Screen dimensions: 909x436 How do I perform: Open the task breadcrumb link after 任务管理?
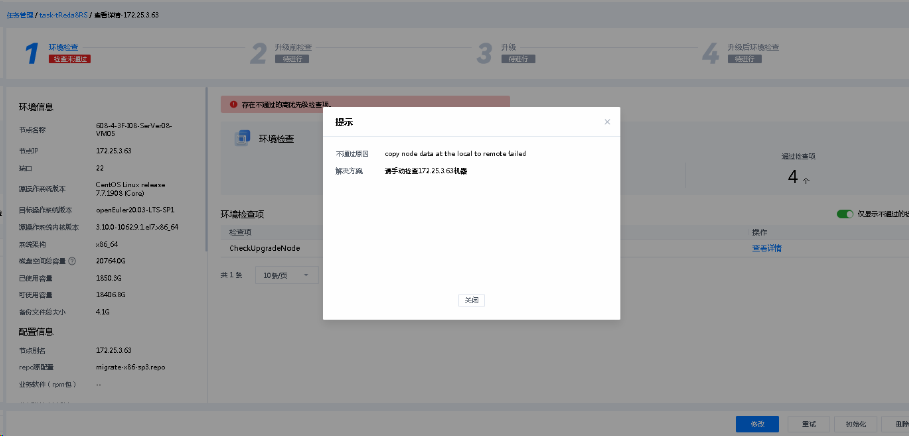click(x=64, y=16)
